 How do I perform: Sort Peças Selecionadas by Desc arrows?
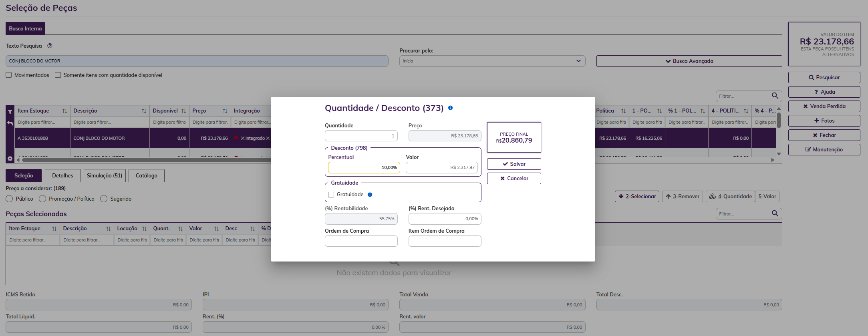tap(253, 229)
